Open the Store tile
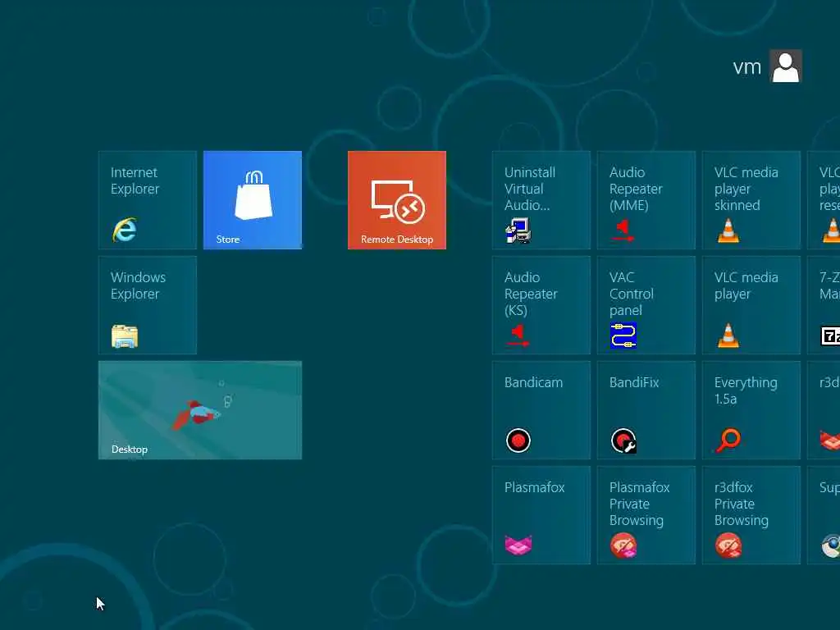This screenshot has height=630, width=840. click(x=253, y=200)
